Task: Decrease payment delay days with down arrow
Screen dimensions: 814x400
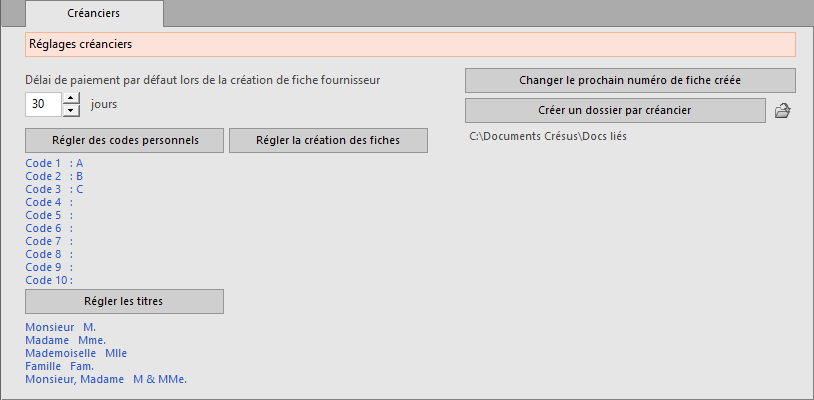Action: pyautogui.click(x=71, y=110)
